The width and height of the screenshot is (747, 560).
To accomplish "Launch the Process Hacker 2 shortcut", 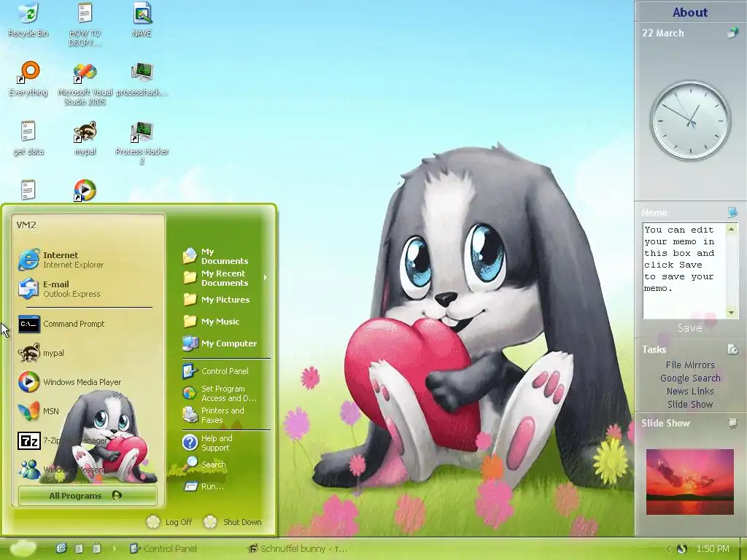I will tap(142, 143).
